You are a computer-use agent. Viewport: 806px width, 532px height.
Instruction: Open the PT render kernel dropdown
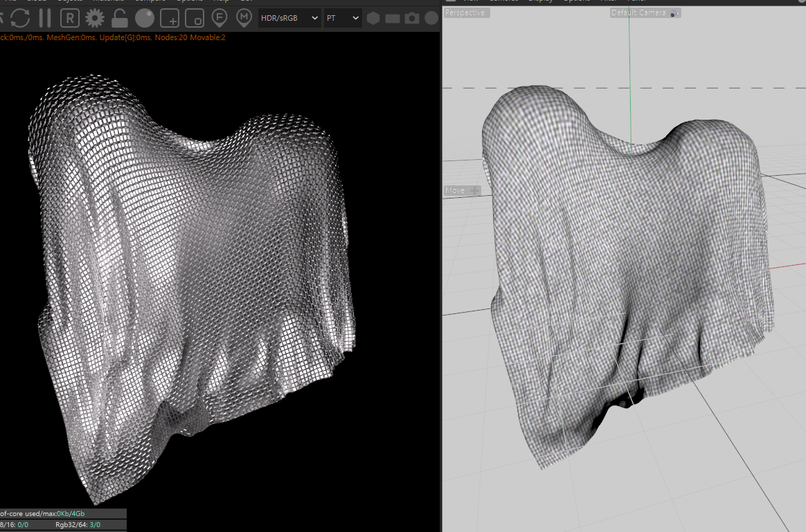click(342, 18)
